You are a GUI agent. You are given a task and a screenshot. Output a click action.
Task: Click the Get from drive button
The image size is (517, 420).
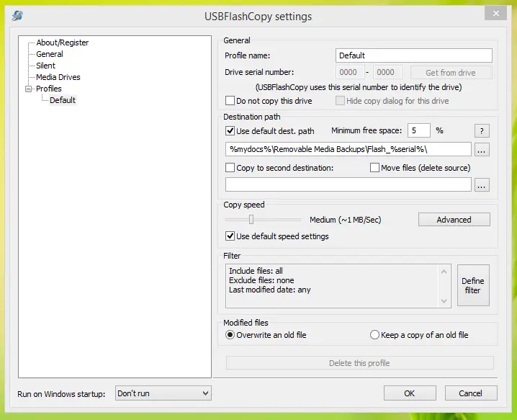tap(451, 73)
